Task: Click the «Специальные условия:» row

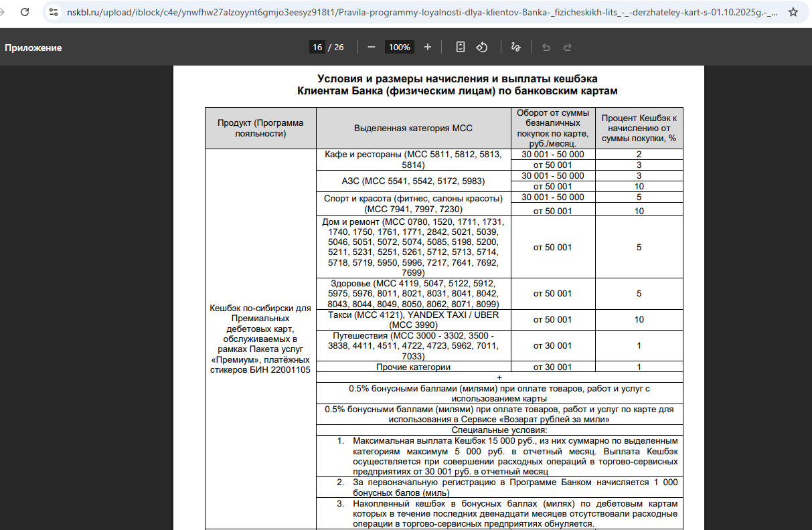Action: (499, 430)
